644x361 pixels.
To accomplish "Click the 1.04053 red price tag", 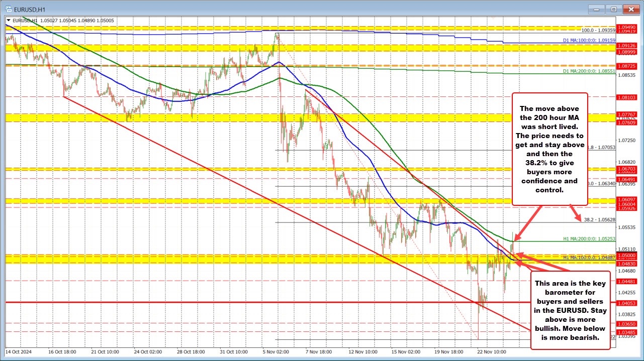I will [x=626, y=303].
